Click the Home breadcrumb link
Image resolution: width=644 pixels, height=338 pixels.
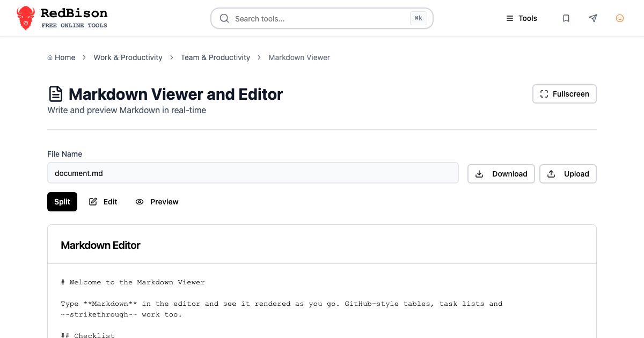[61, 57]
